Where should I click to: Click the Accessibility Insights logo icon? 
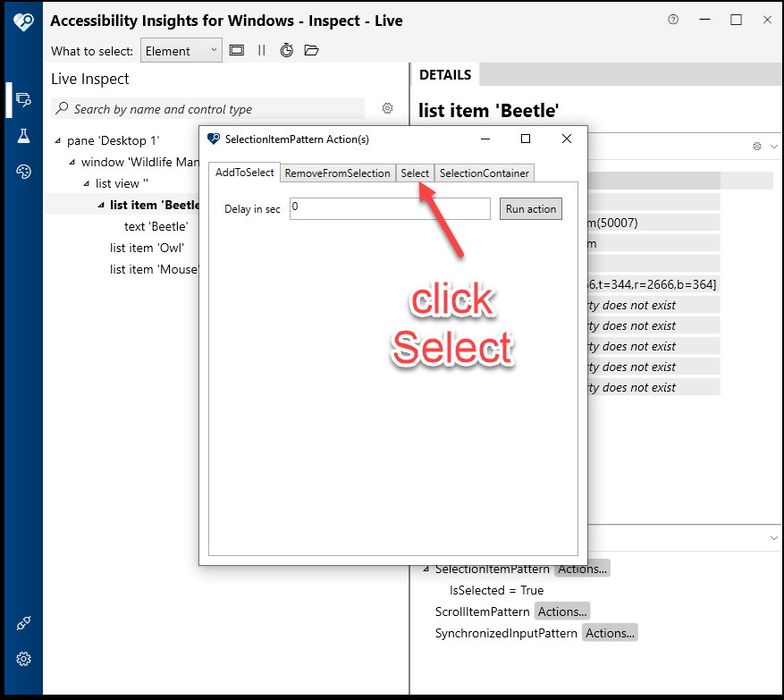(23, 21)
